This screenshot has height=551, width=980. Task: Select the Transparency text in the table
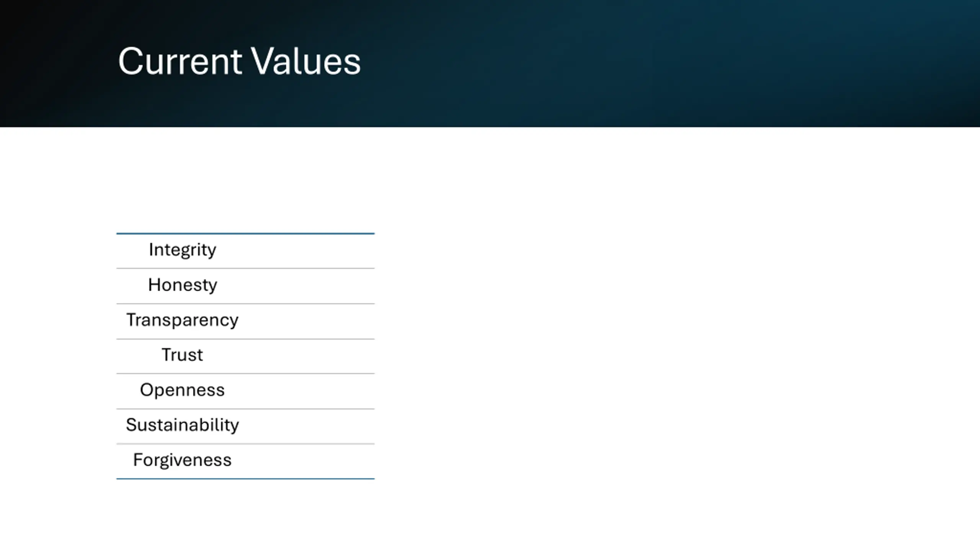pos(183,320)
